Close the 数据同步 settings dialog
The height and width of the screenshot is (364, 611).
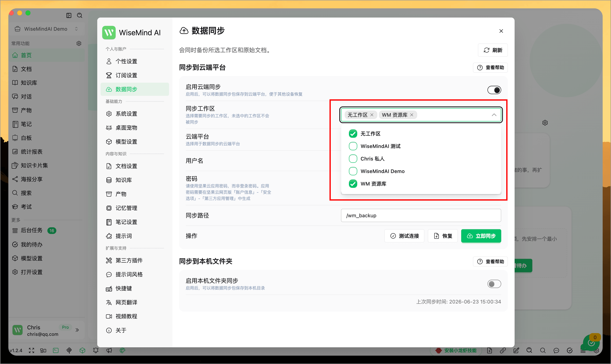(x=501, y=31)
